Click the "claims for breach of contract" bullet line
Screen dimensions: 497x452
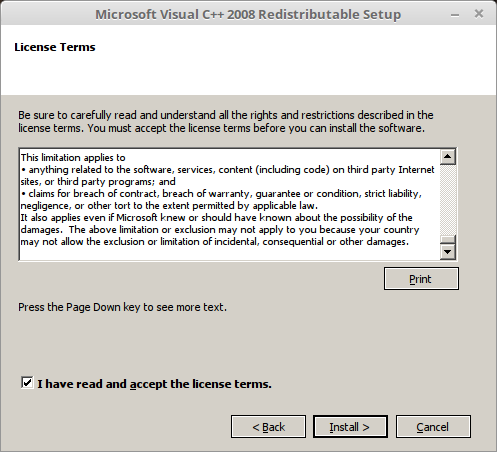point(221,194)
